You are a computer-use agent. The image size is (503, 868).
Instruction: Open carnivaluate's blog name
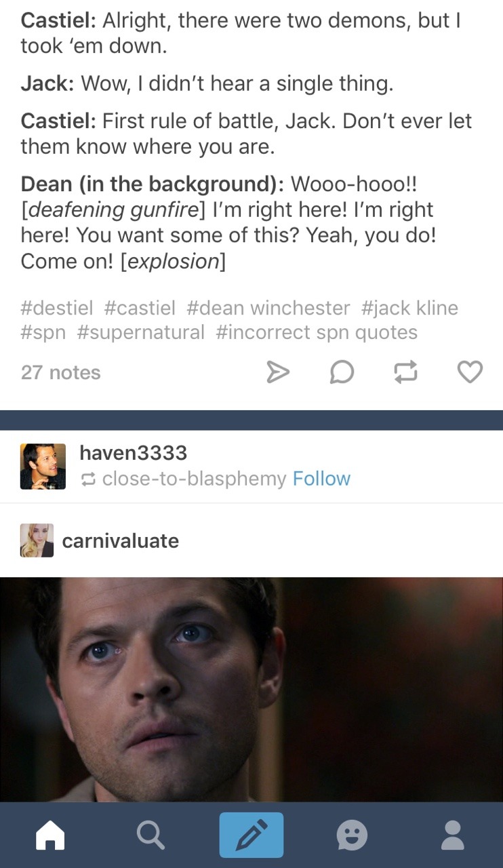(121, 540)
